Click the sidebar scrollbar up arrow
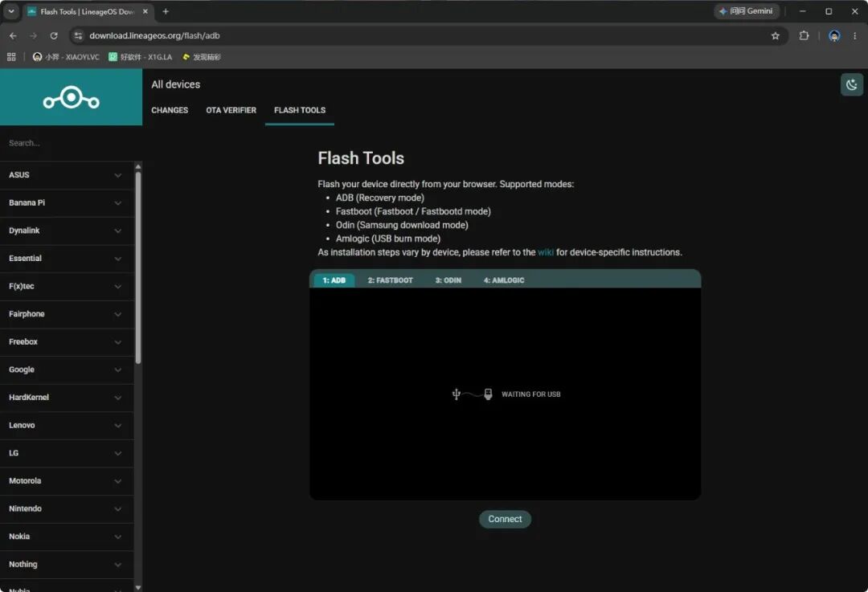The height and width of the screenshot is (592, 868). pos(138,166)
